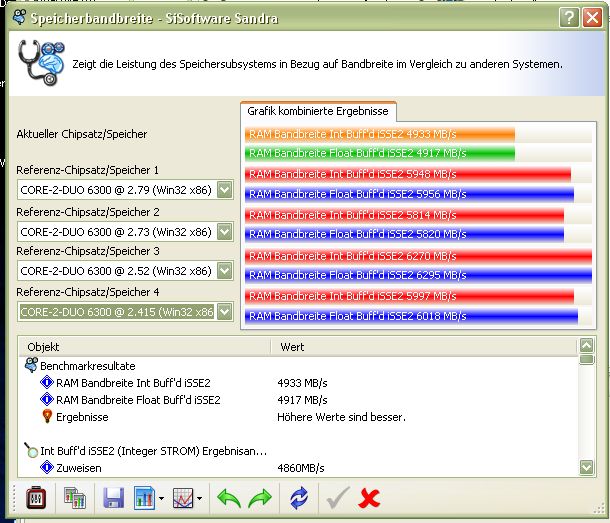Click the line graph icon
The width and height of the screenshot is (610, 523).
(183, 498)
